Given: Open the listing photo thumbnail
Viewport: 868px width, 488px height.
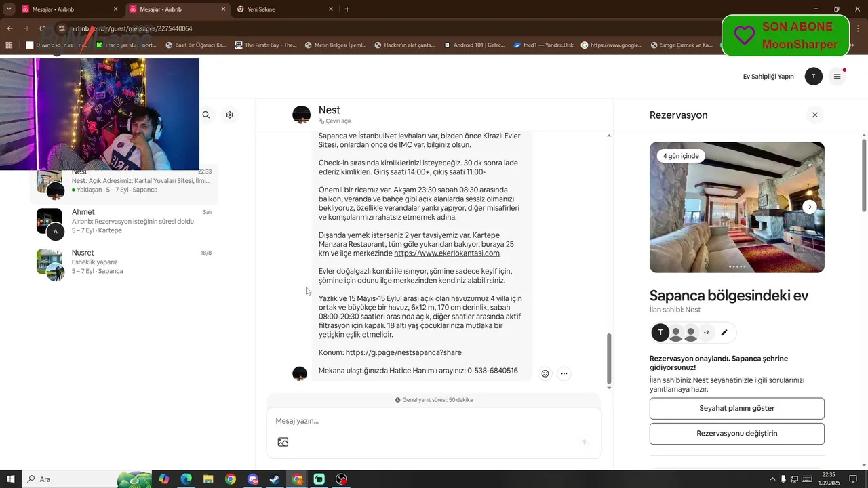Looking at the screenshot, I should 737,207.
